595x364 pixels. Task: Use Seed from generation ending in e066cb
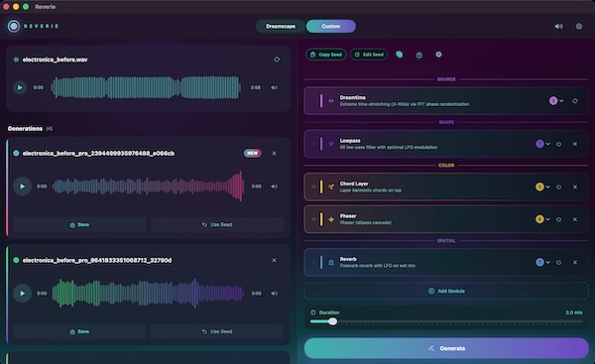[x=216, y=225]
